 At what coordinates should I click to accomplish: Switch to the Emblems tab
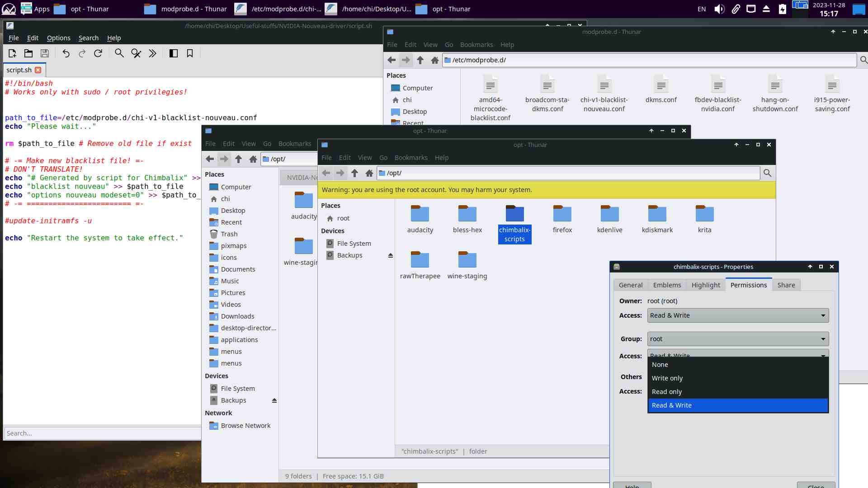click(x=667, y=285)
